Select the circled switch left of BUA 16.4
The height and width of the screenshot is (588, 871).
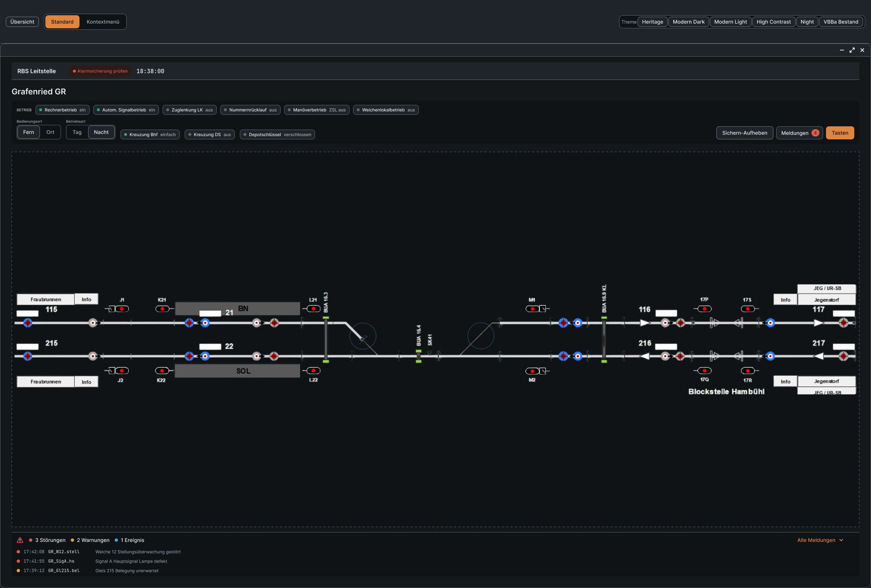[363, 336]
